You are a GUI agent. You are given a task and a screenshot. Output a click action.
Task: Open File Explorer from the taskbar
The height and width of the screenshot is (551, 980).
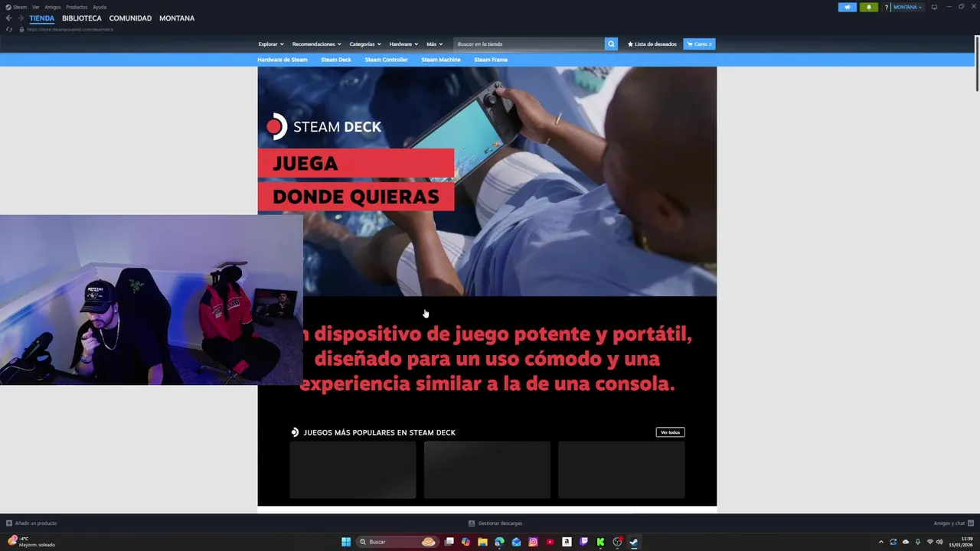[482, 542]
